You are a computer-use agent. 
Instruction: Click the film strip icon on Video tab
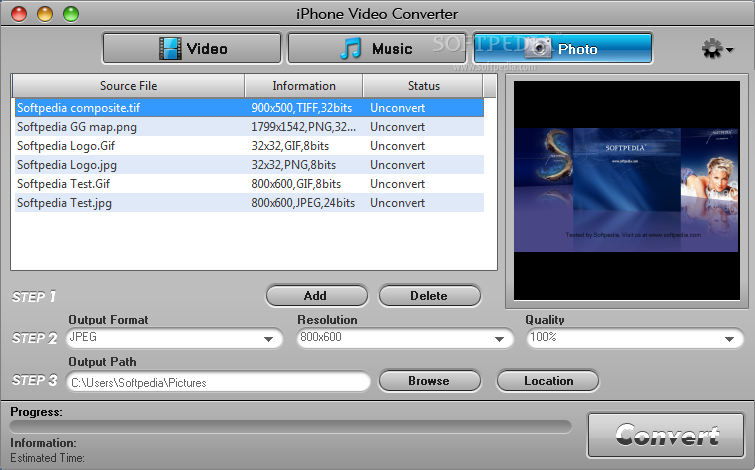tap(170, 49)
